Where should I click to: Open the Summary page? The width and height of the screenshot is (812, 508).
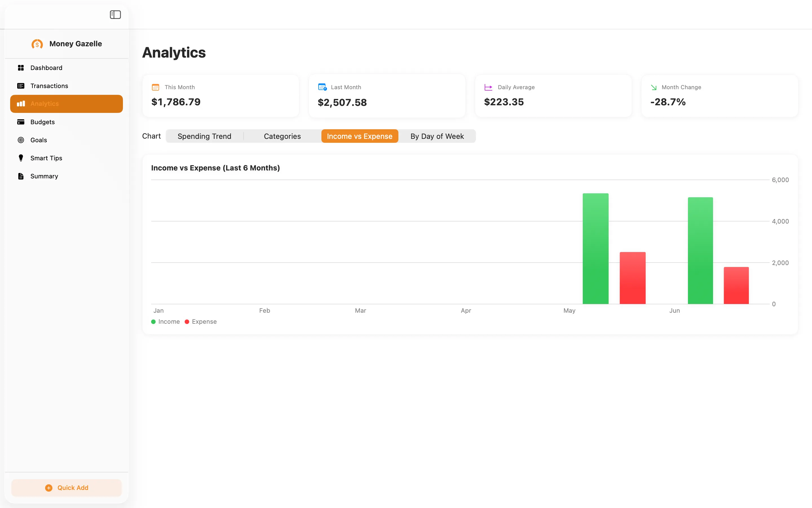pos(67,176)
